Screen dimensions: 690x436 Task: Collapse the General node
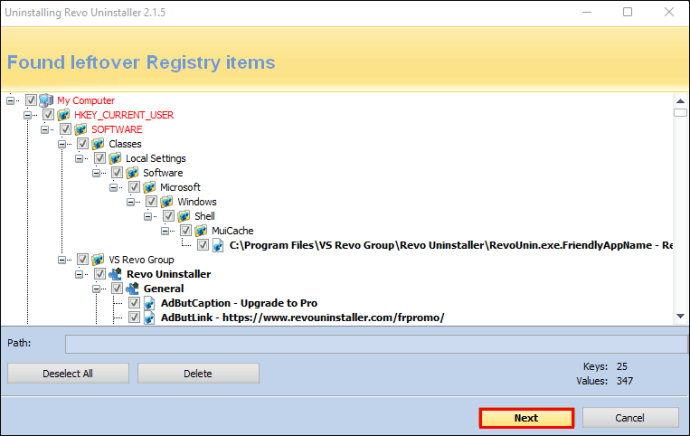click(96, 289)
